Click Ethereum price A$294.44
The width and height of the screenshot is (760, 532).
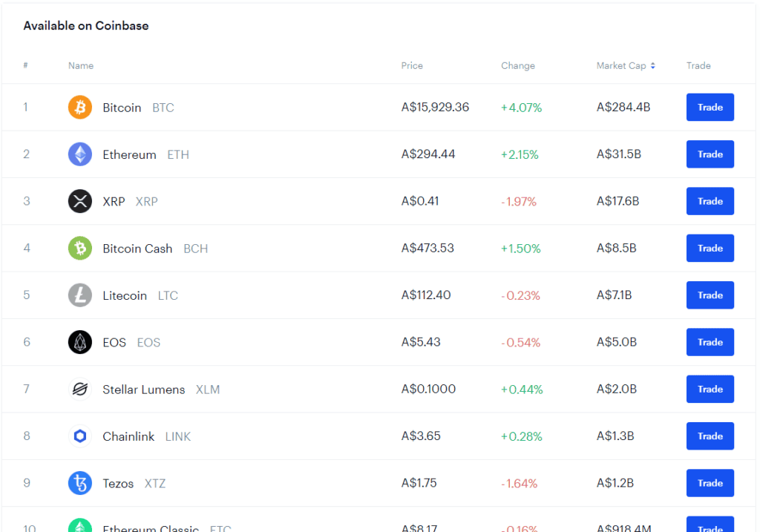[x=428, y=154]
